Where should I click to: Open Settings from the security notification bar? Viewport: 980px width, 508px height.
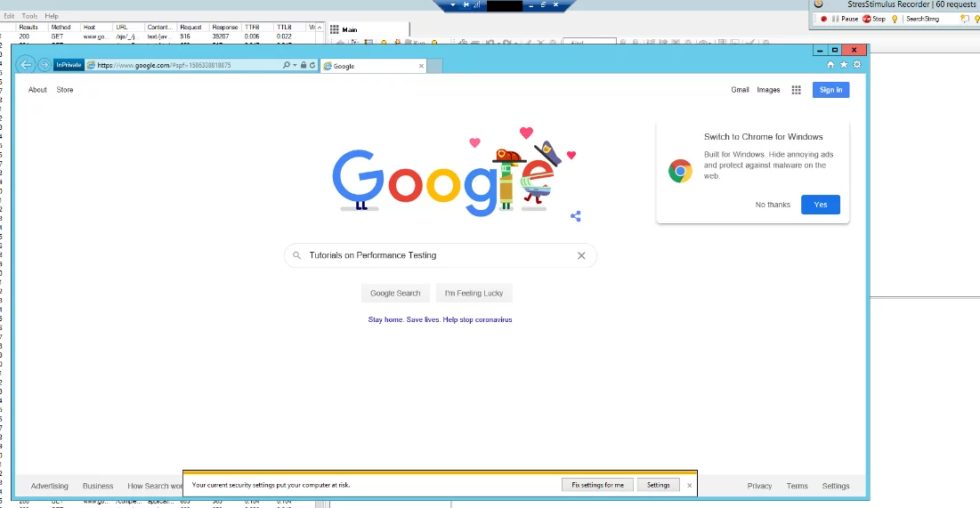(658, 485)
